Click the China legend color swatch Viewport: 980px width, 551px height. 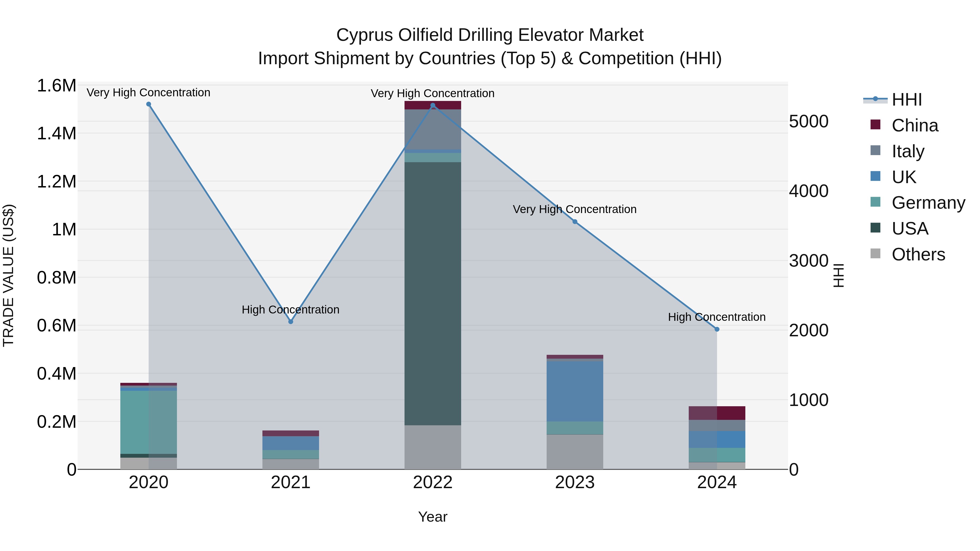pos(875,124)
